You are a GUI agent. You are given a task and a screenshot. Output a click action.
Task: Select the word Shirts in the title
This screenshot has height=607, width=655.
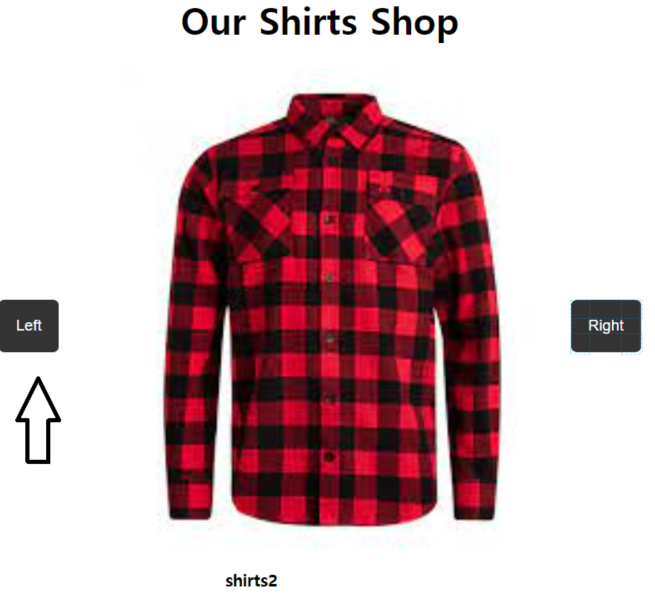point(308,22)
